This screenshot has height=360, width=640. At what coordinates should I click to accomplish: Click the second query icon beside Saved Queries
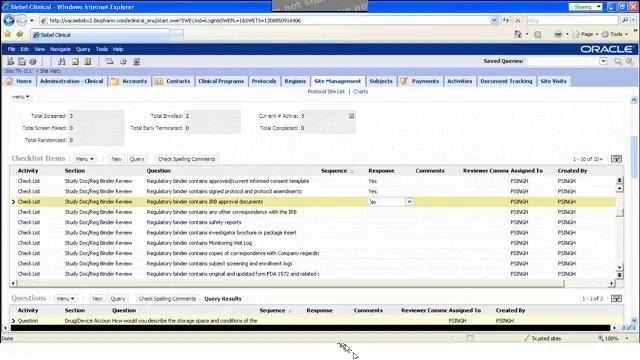(629, 61)
